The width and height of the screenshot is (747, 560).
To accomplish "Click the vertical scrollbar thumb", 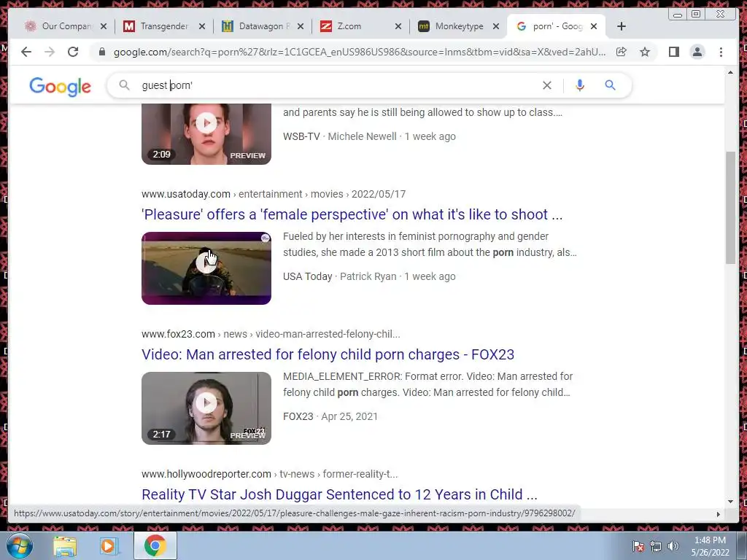I will pyautogui.click(x=730, y=207).
